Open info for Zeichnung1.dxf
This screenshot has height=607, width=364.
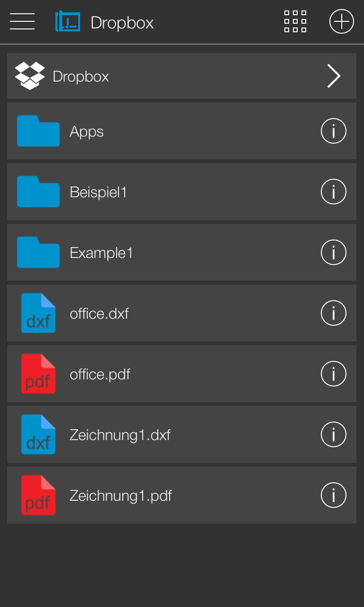[334, 434]
